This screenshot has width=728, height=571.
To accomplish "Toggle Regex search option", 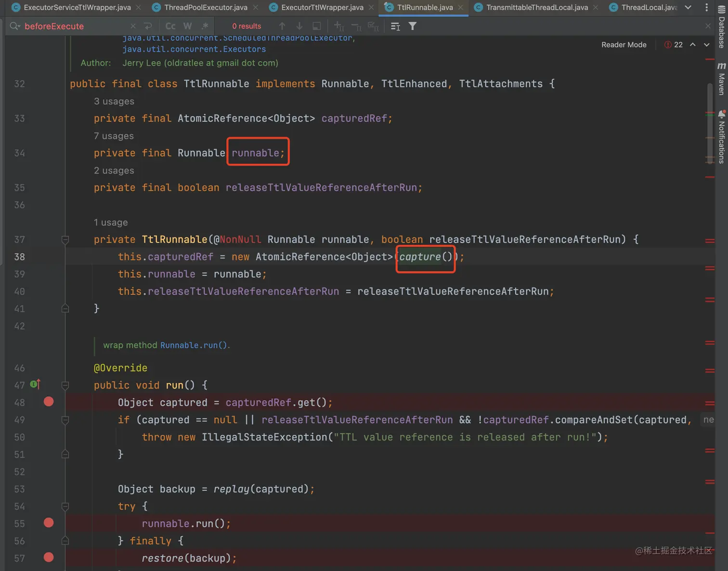I will [205, 26].
